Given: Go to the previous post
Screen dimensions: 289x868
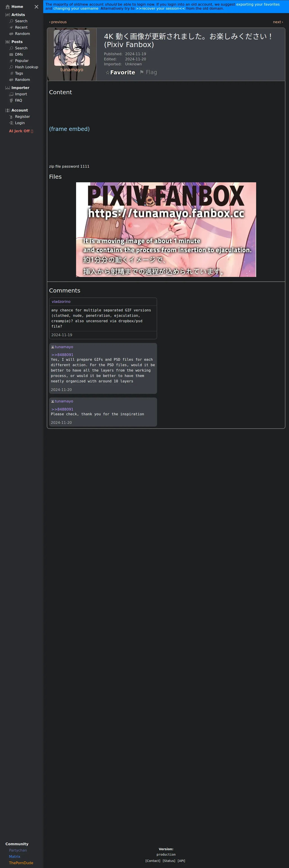Looking at the screenshot, I should [x=58, y=22].
